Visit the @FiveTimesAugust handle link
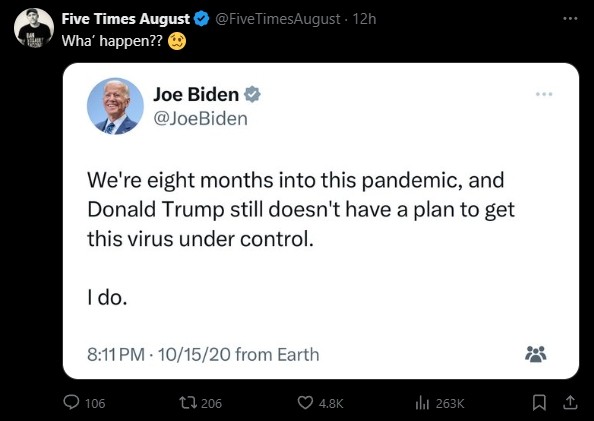 click(277, 19)
